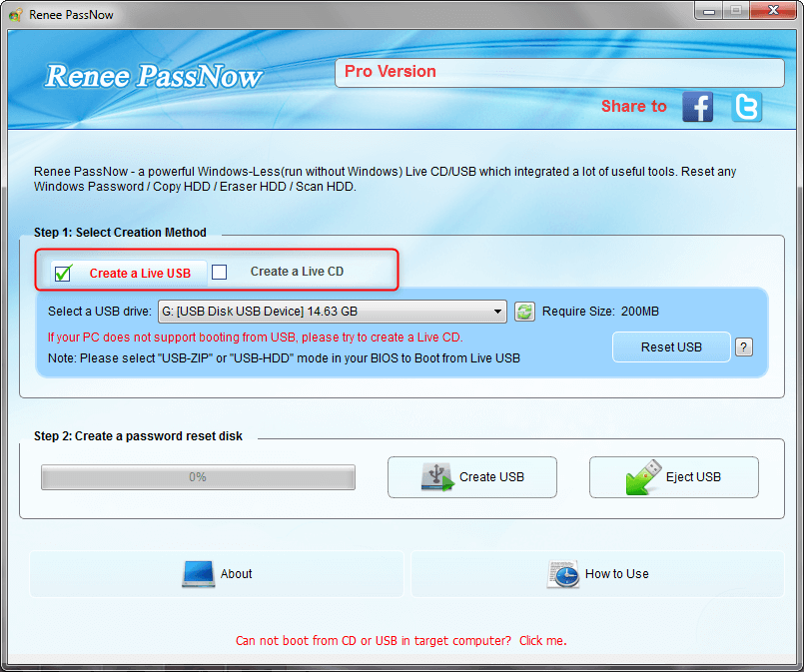This screenshot has height=672, width=804.
Task: Follow the red "Click me" link
Action: pyautogui.click(x=542, y=641)
